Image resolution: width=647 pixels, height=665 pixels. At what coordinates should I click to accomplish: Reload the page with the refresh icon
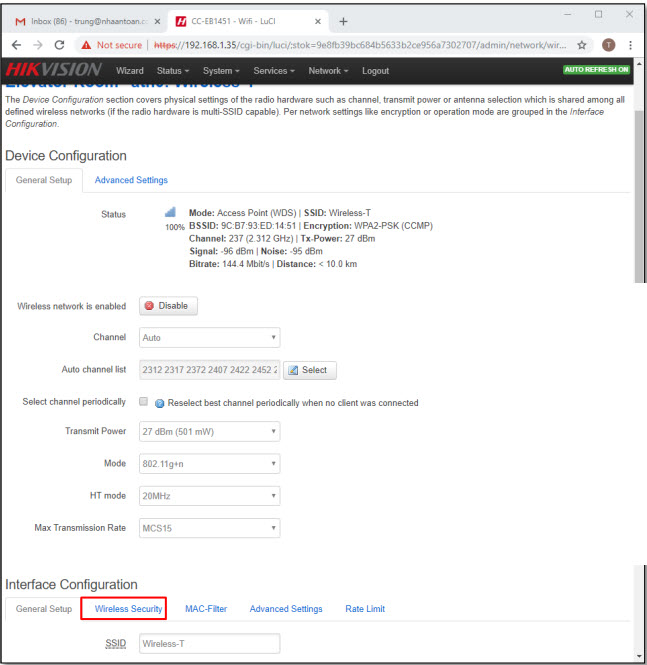59,45
